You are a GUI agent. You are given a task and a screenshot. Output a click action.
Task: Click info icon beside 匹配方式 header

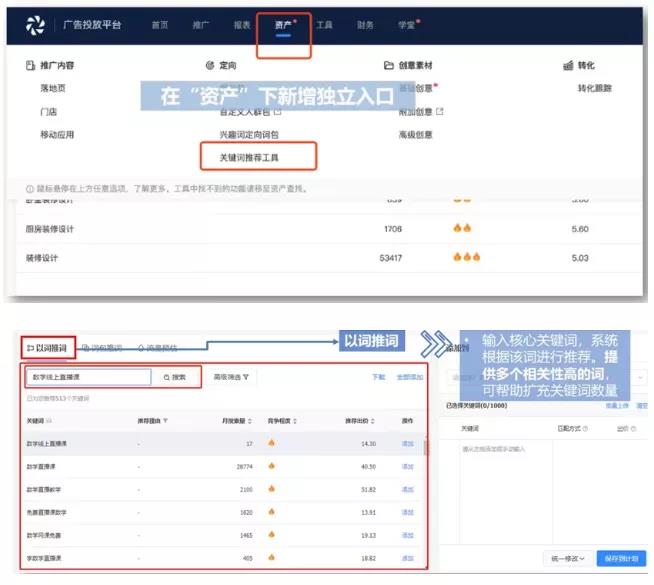pos(585,429)
